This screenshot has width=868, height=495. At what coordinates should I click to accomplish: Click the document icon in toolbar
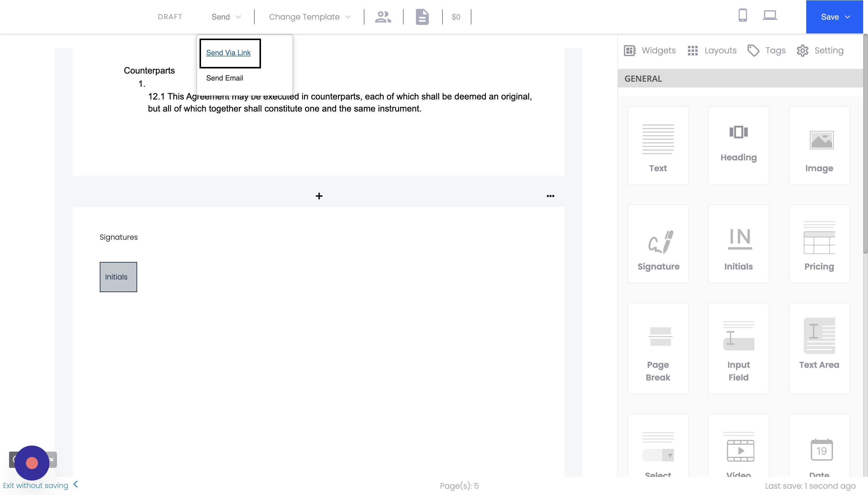tap(422, 17)
